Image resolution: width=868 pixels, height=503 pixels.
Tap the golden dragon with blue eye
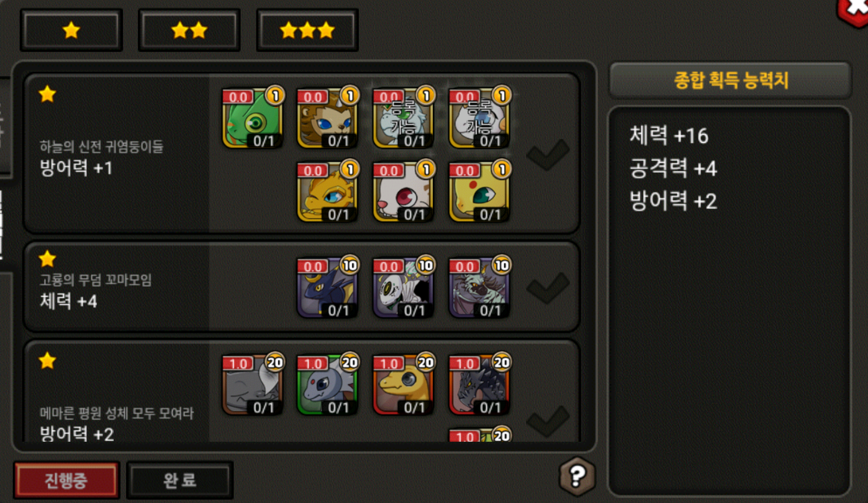tap(328, 192)
